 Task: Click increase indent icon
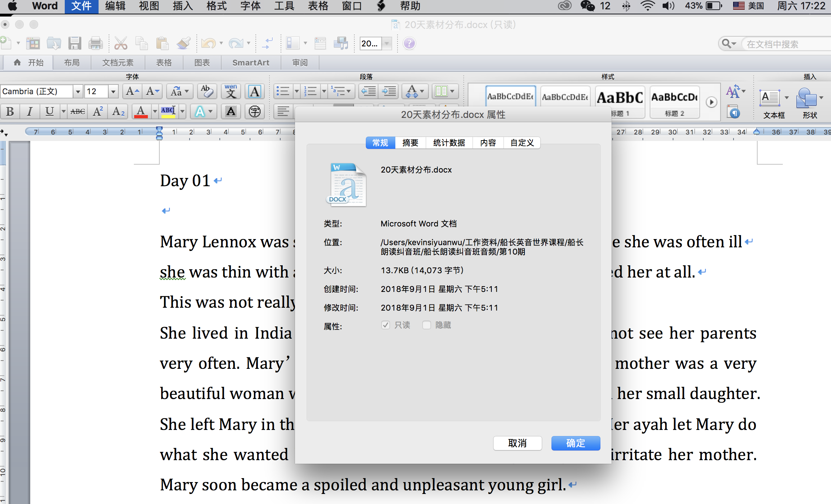pos(389,91)
